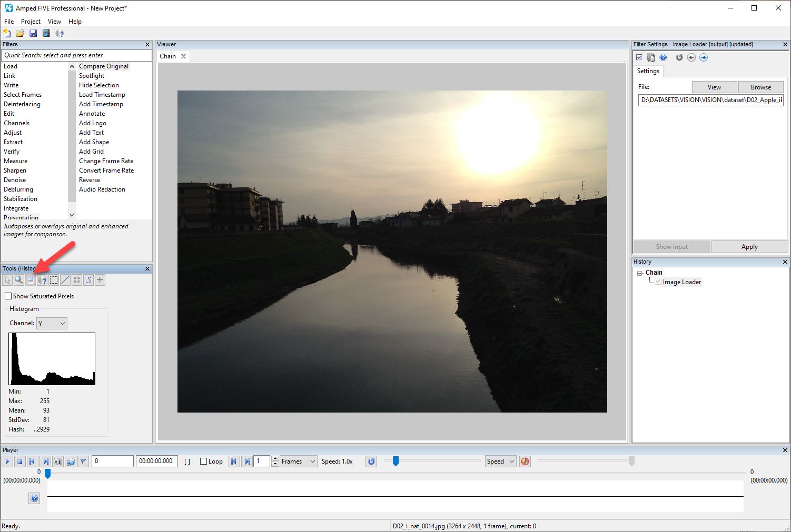This screenshot has height=532, width=791.
Task: Click the histogram image tool icon
Action: point(31,280)
